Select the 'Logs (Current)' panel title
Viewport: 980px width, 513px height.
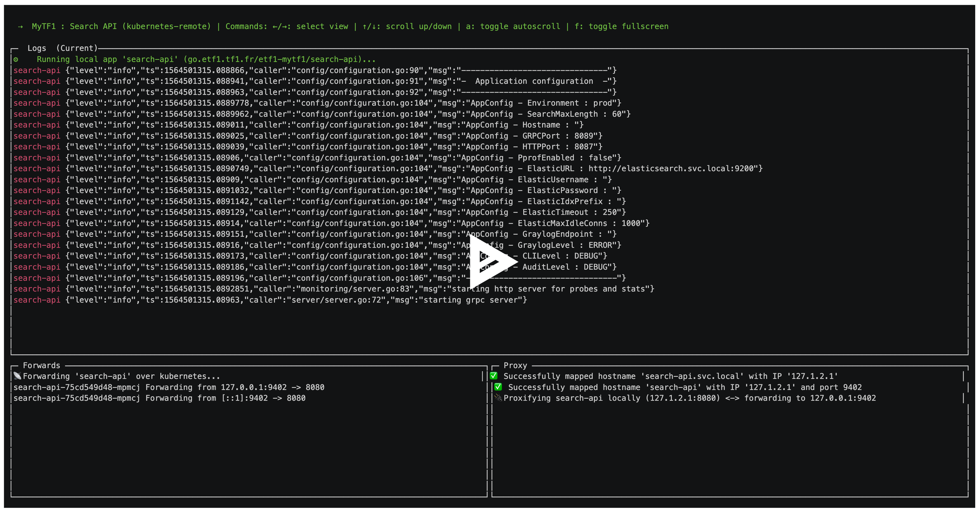pyautogui.click(x=62, y=48)
